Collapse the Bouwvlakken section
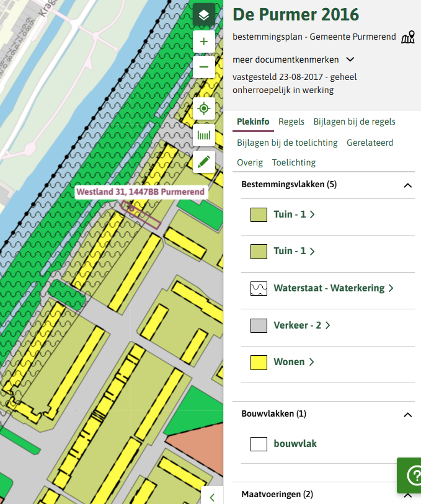This screenshot has height=504, width=421. 407,414
